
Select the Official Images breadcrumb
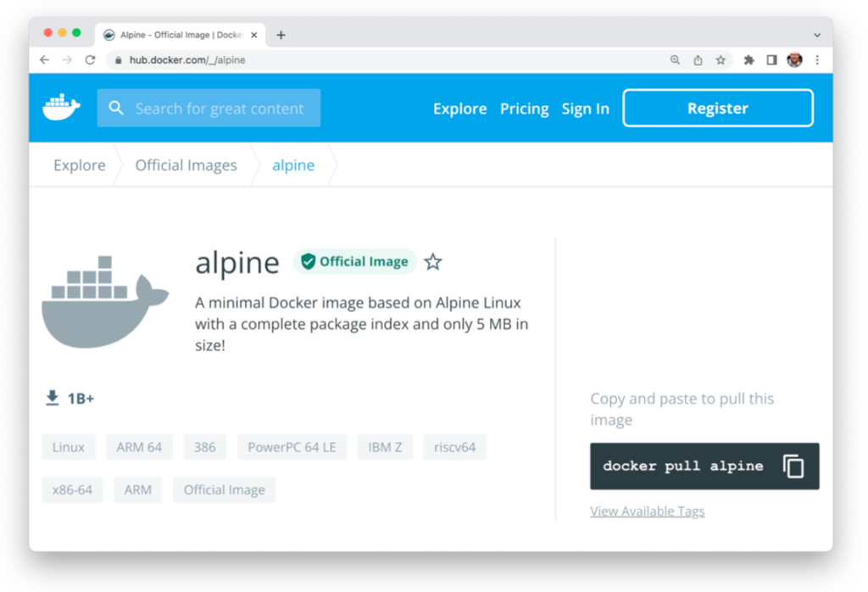[x=186, y=165]
